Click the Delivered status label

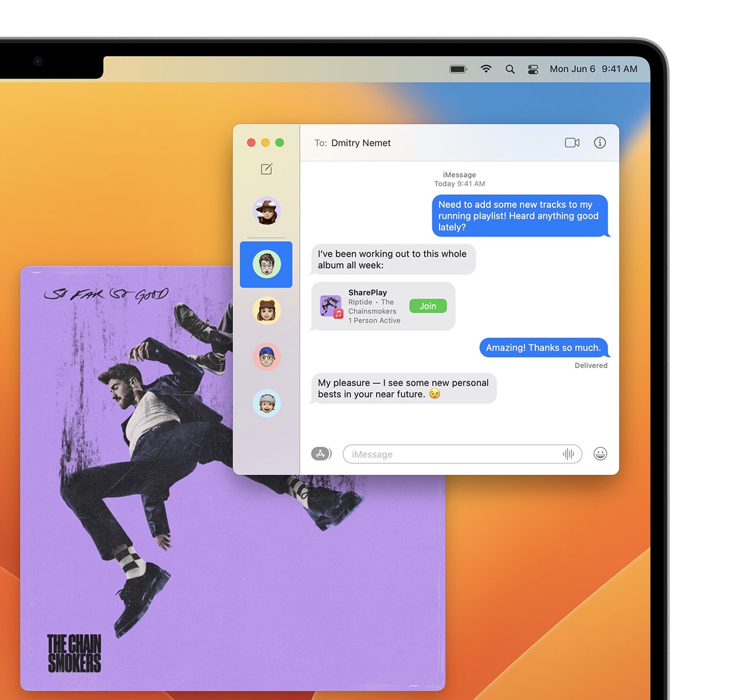[591, 365]
